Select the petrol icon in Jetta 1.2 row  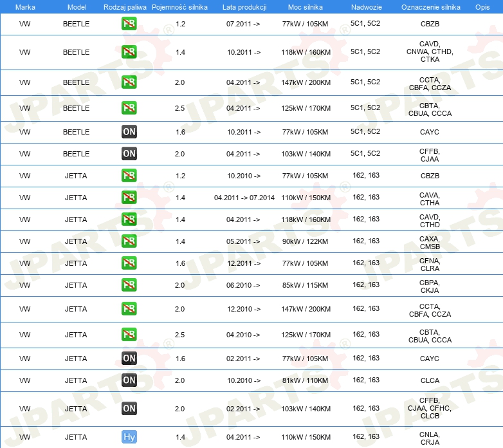point(129,176)
